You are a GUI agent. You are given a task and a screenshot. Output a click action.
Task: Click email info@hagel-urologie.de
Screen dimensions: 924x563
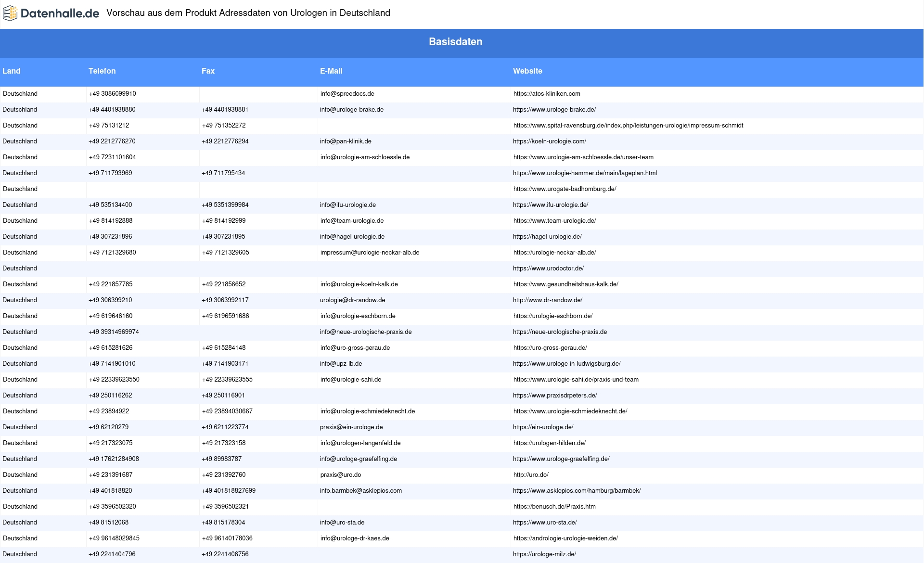352,237
